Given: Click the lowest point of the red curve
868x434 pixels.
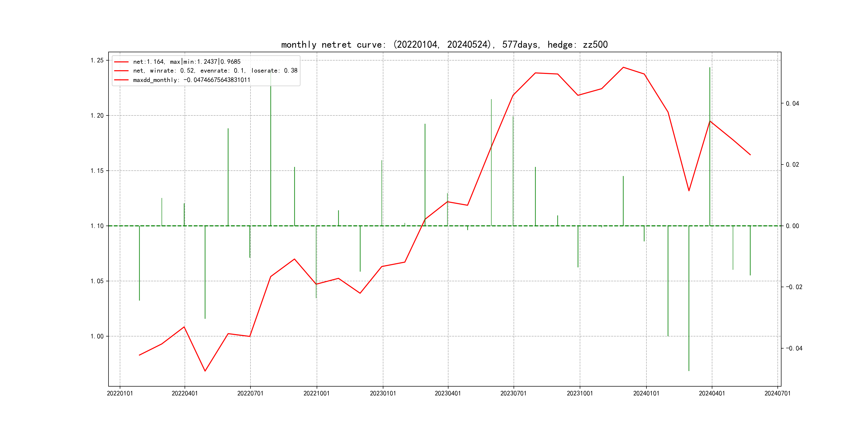Looking at the screenshot, I should 205,371.
